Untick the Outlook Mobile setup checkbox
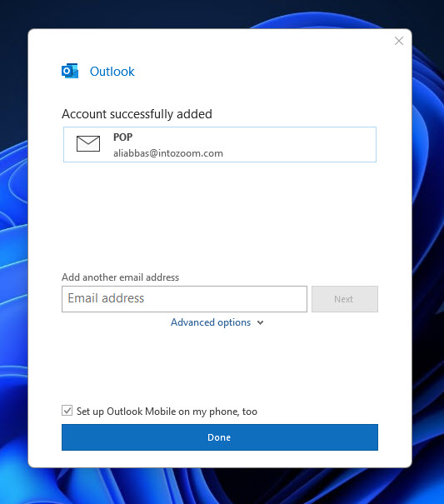The image size is (444, 504). (67, 410)
